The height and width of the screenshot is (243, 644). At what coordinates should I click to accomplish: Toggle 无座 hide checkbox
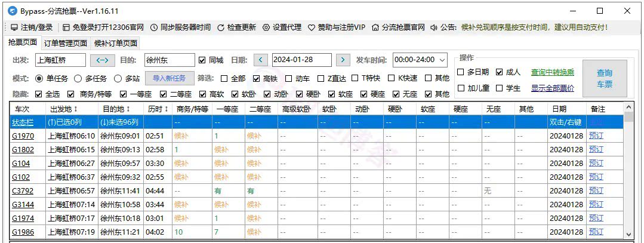pos(396,94)
